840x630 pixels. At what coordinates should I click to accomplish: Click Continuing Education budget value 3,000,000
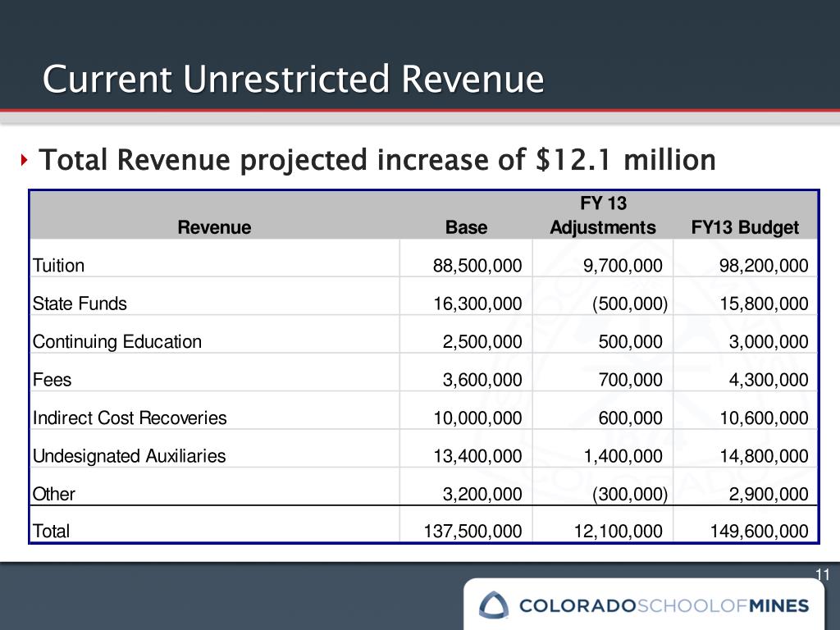[x=768, y=342]
